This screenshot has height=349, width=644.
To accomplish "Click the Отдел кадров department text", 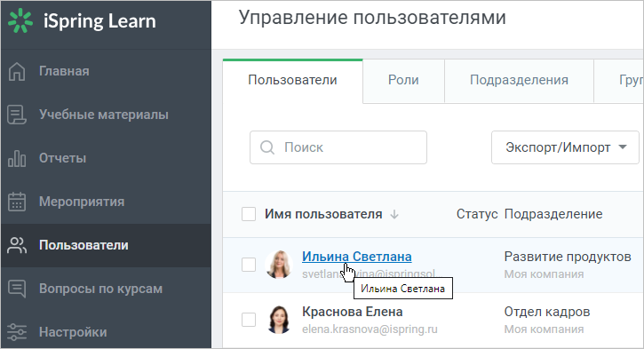I will (x=547, y=312).
